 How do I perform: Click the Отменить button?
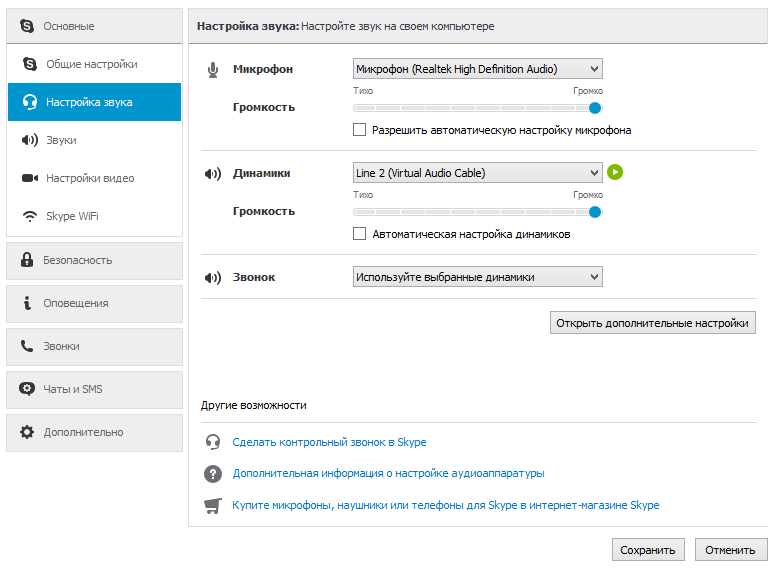point(730,550)
